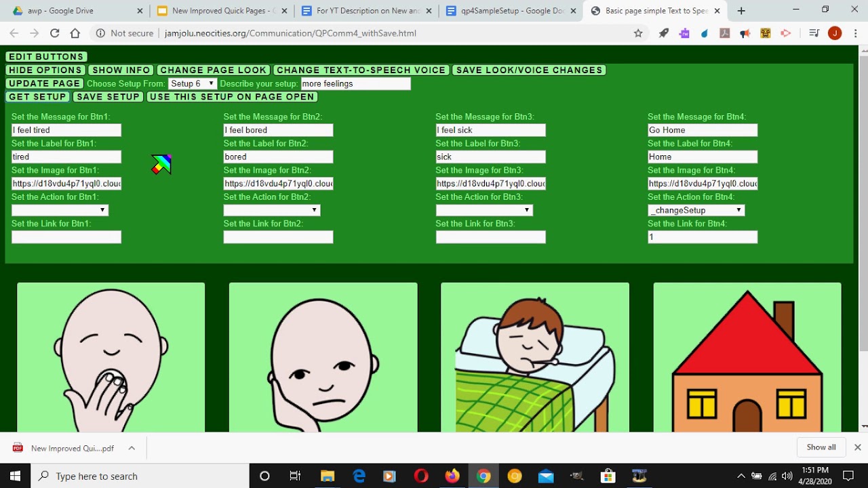The height and width of the screenshot is (488, 868).
Task: Click CHANGE TEXT-TO-SPEECH VOICE
Action: click(x=361, y=70)
